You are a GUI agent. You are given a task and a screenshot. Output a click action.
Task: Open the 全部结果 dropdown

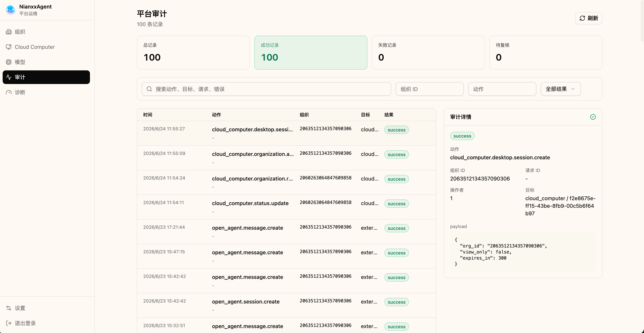(560, 89)
